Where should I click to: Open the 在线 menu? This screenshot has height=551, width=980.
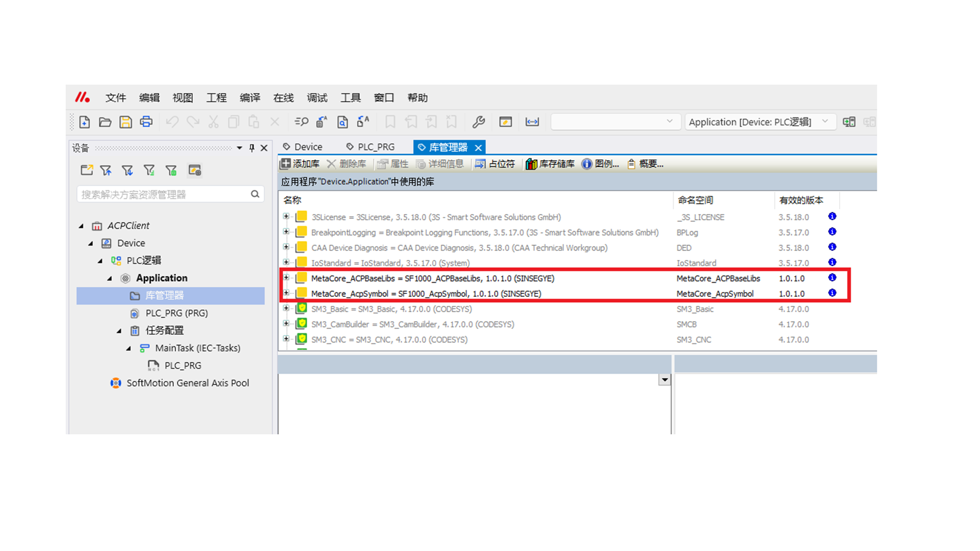(283, 97)
